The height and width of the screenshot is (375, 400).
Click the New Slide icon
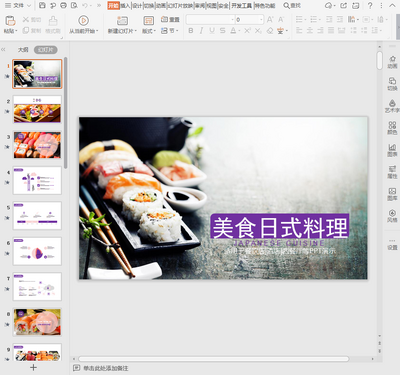pyautogui.click(x=122, y=21)
